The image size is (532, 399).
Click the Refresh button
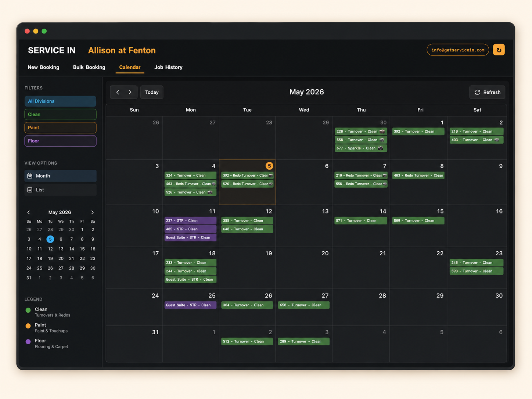[x=487, y=92]
